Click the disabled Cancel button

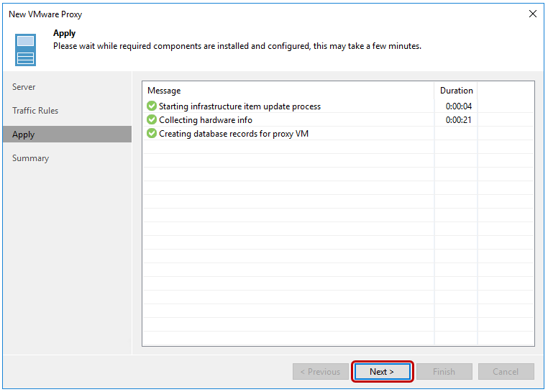click(x=506, y=371)
